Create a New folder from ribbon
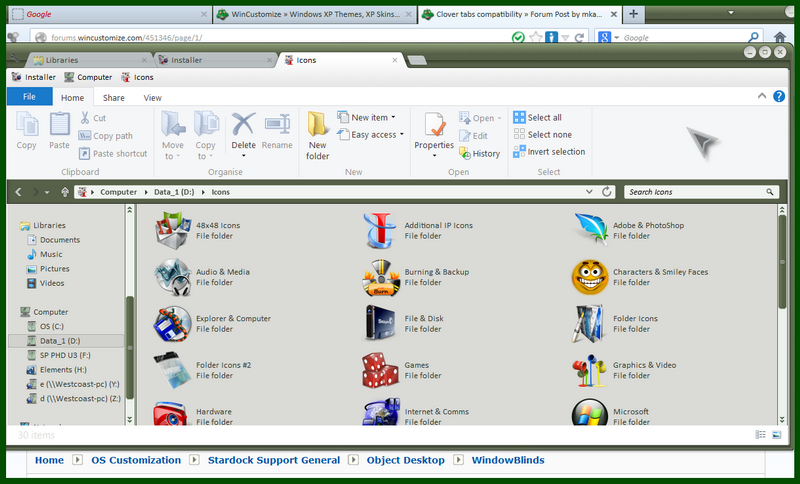Viewport: 800px width, 484px height. (x=317, y=136)
